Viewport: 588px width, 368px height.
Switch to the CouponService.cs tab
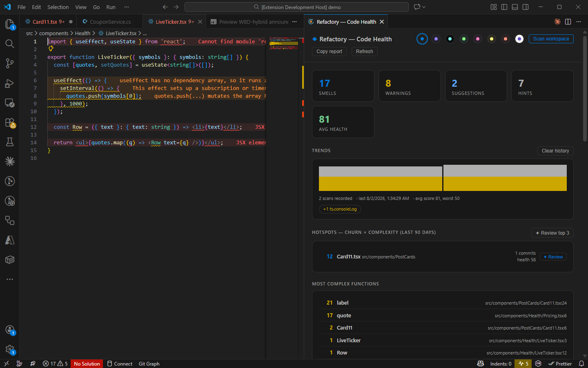pyautogui.click(x=110, y=22)
